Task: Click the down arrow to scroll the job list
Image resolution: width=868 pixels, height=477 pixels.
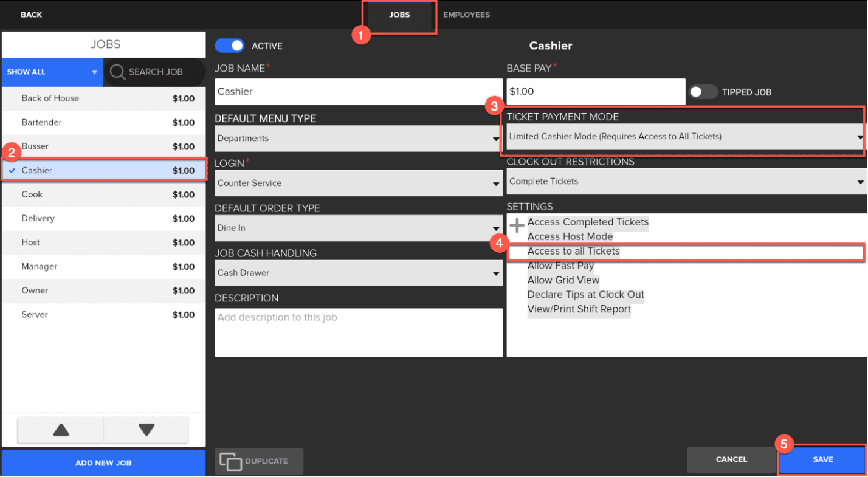Action: (146, 430)
